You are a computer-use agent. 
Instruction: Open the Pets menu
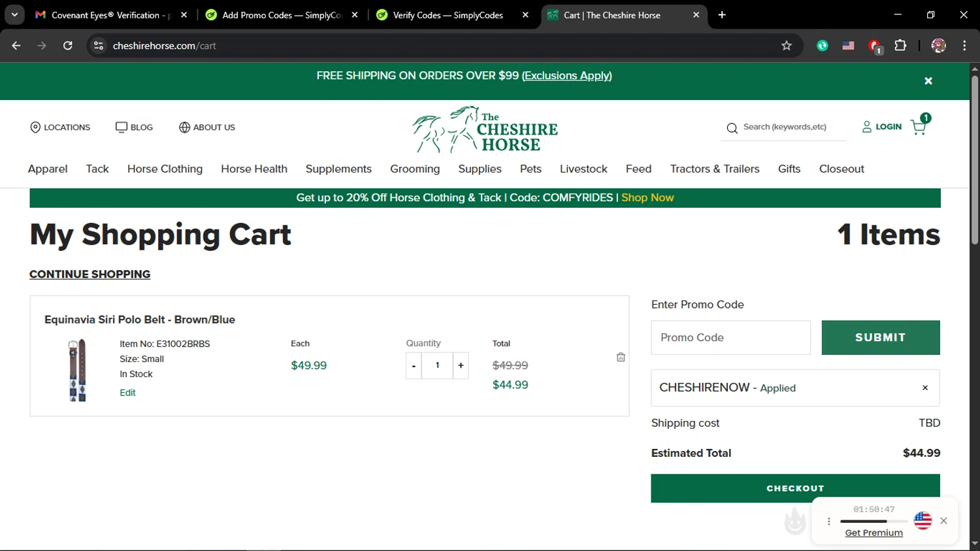point(531,169)
